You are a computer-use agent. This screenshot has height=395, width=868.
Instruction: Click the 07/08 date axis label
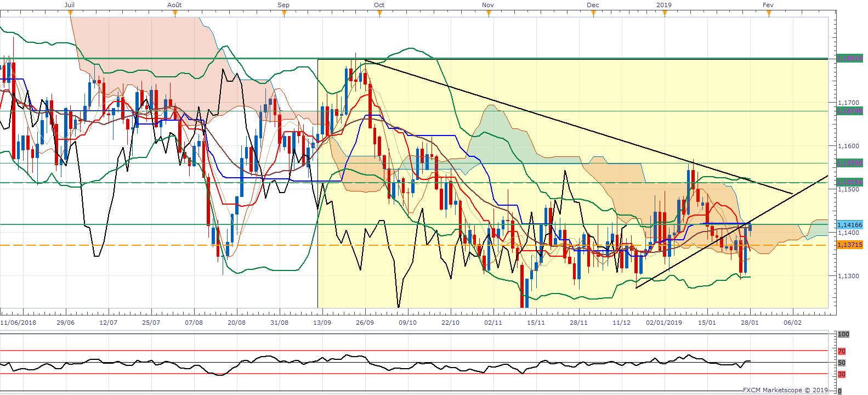[194, 323]
